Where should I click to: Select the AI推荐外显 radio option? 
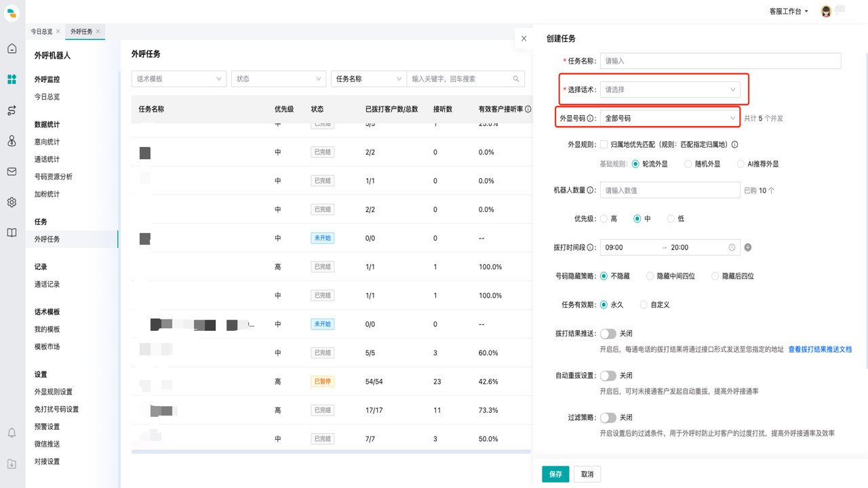click(x=741, y=164)
